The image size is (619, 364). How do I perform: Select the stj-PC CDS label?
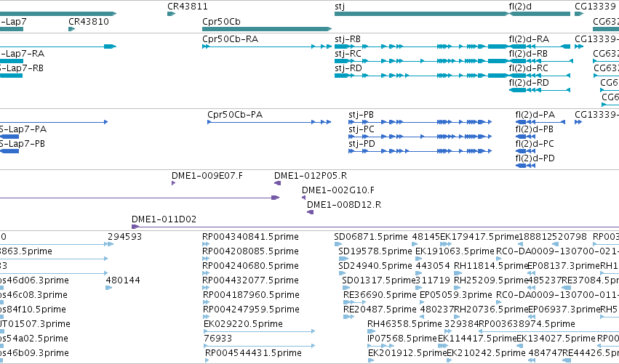click(x=362, y=129)
